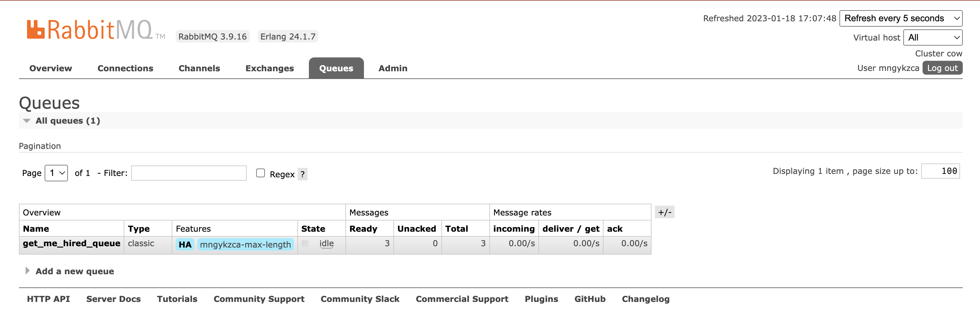Open the Community Support link
This screenshot has height=335, width=980.
[259, 299]
